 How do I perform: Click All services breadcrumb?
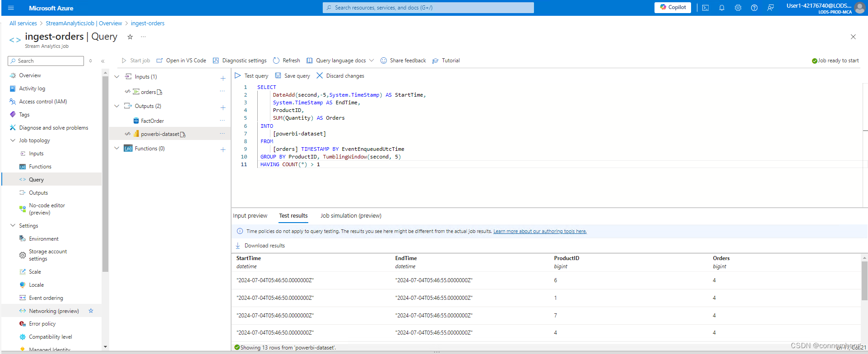[23, 23]
